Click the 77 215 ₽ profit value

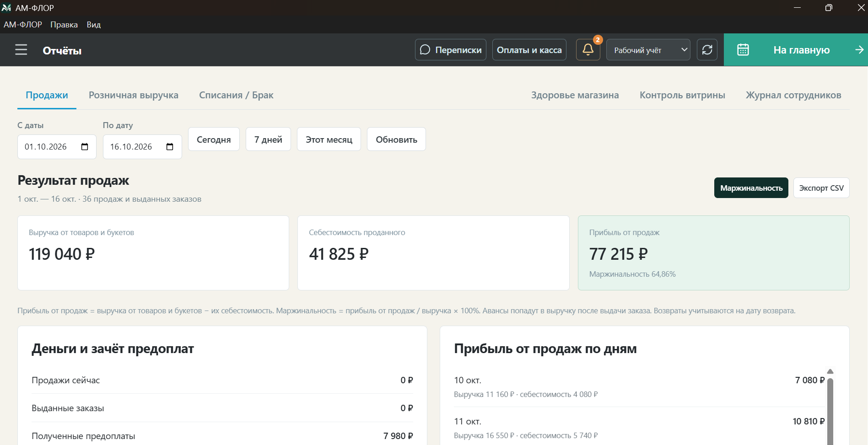[619, 254]
